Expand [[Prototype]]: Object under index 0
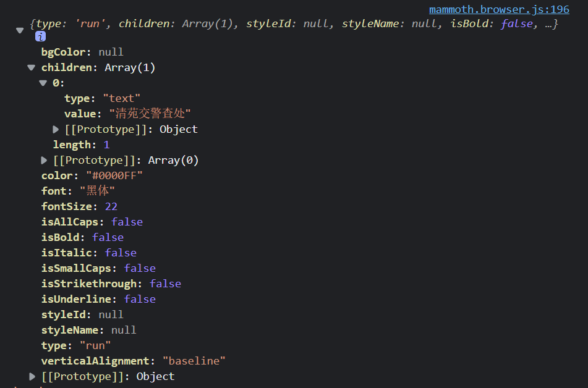Image resolution: width=588 pixels, height=388 pixels. pyautogui.click(x=56, y=129)
